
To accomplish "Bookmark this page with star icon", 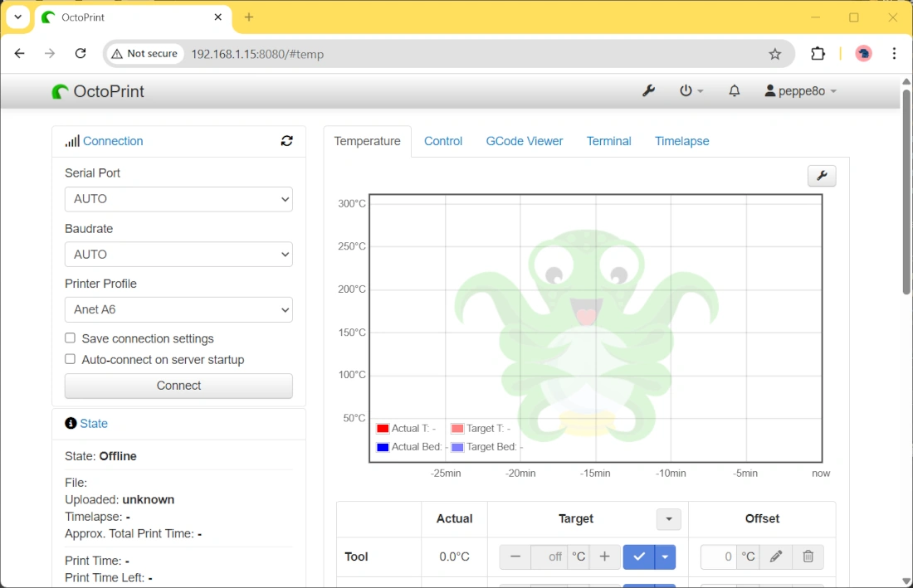I will [x=774, y=54].
